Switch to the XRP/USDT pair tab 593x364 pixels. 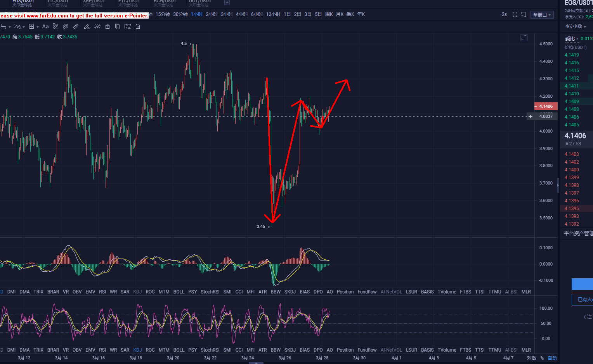click(93, 3)
